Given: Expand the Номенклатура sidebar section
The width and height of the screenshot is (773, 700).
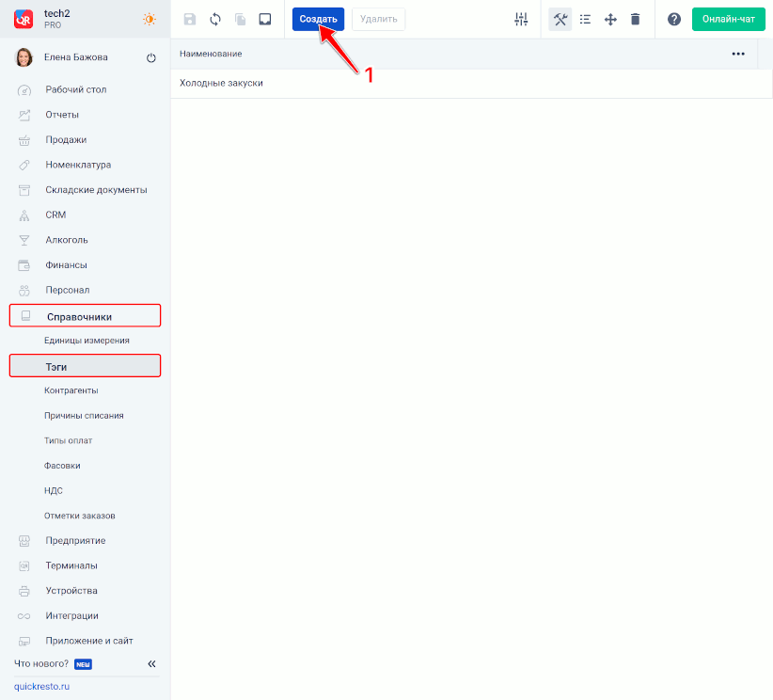Looking at the screenshot, I should pos(78,165).
